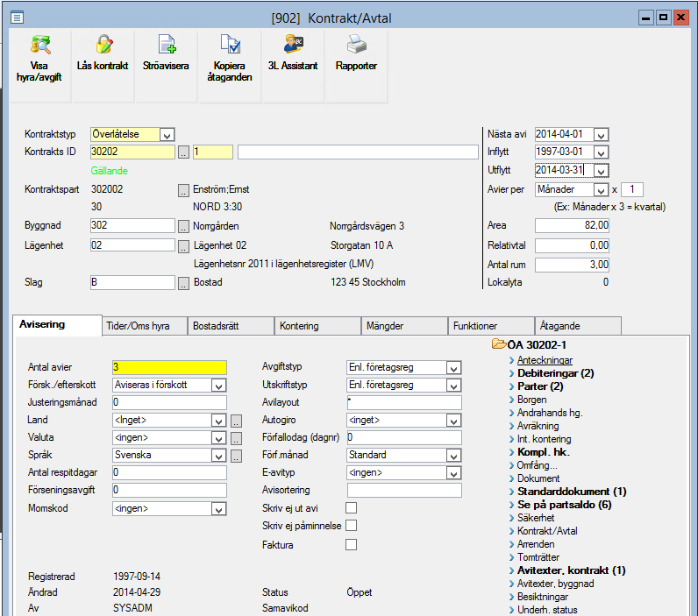The image size is (698, 616).
Task: Open the Förf.månad Standard dropdown
Action: [453, 456]
